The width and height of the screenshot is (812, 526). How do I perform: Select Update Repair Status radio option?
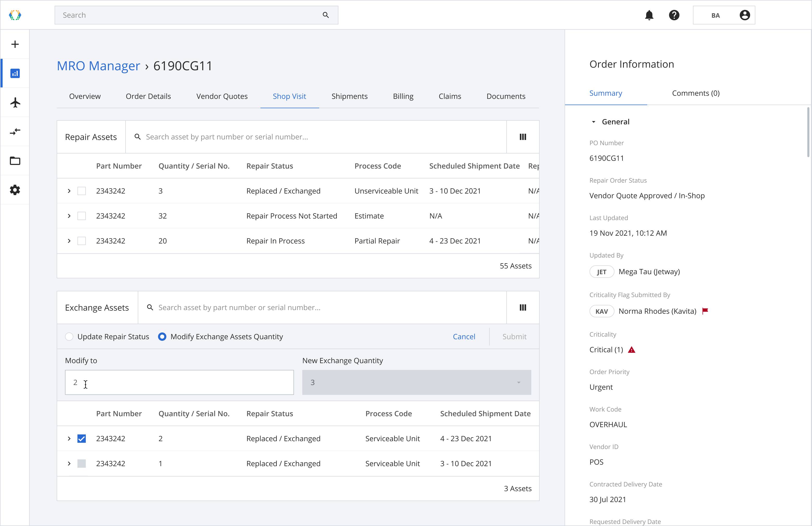pos(69,336)
